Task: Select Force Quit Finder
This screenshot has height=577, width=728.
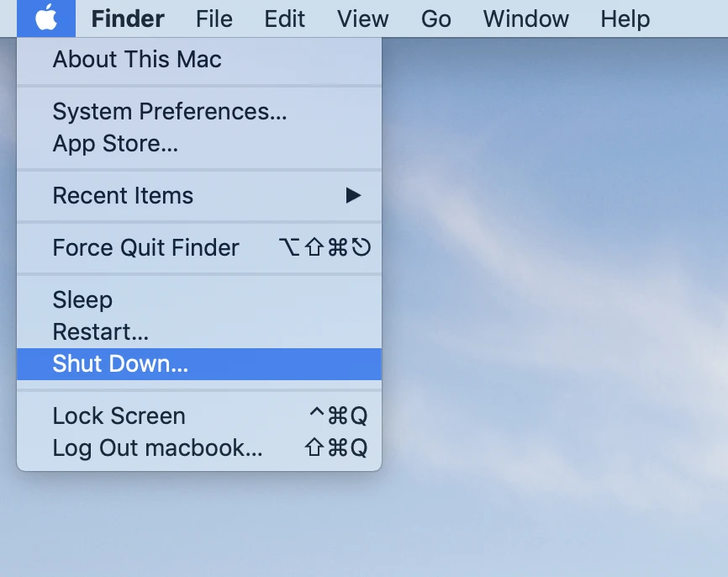Action: pyautogui.click(x=145, y=247)
